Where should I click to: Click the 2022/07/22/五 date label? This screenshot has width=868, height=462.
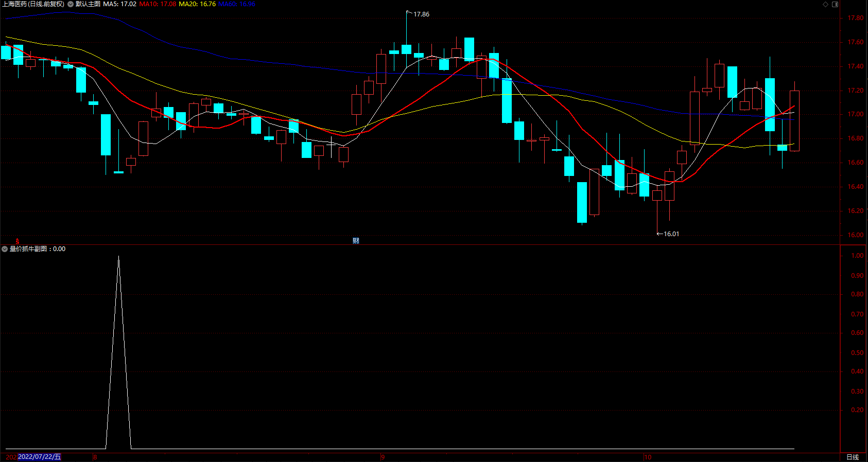click(40, 457)
